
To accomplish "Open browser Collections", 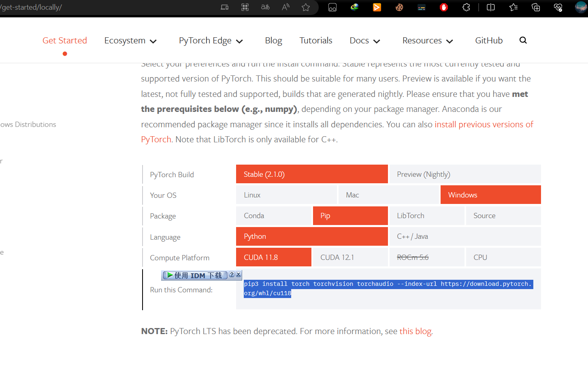I will pos(536,7).
